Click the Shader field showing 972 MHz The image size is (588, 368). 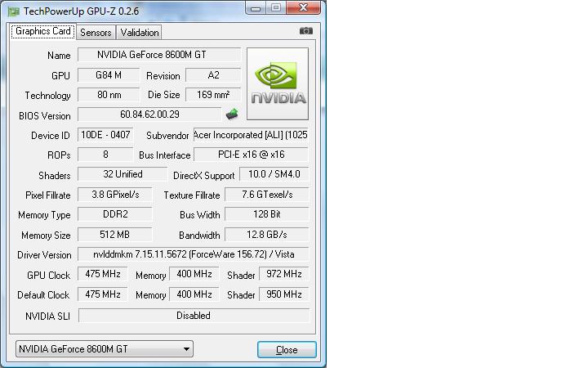(x=283, y=274)
